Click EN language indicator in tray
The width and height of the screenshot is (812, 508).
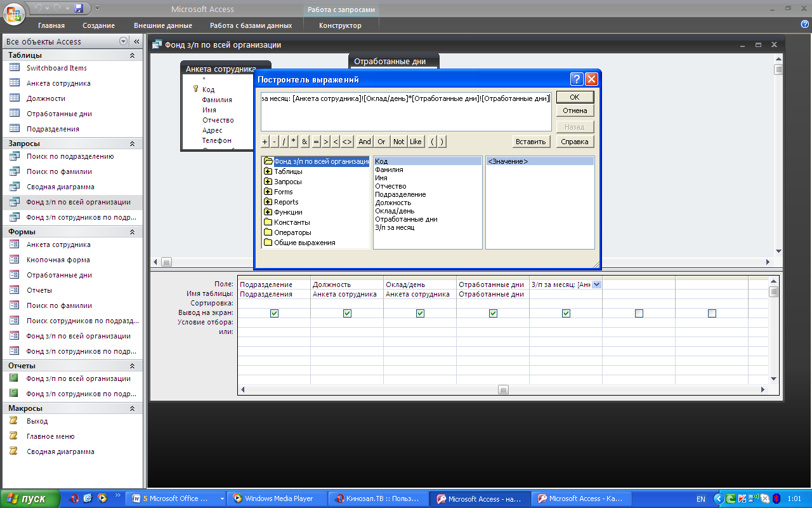(x=701, y=499)
